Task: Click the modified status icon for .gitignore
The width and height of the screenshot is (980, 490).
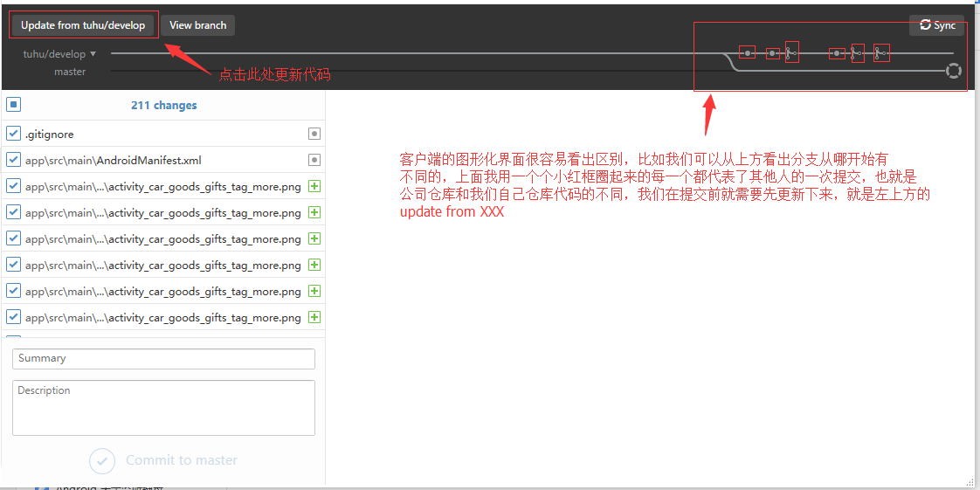Action: (314, 134)
